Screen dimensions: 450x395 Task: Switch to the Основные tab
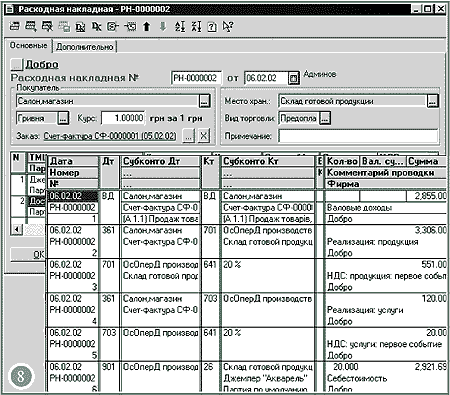28,45
